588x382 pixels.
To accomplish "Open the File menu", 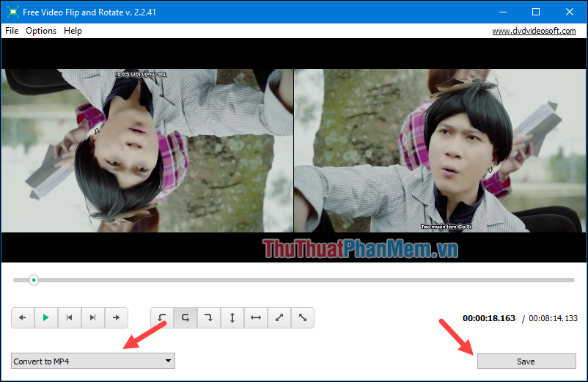I will pyautogui.click(x=12, y=31).
